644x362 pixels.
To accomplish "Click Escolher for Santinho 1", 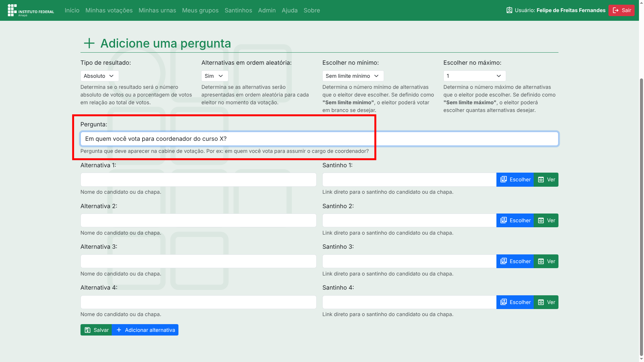I will [x=515, y=180].
